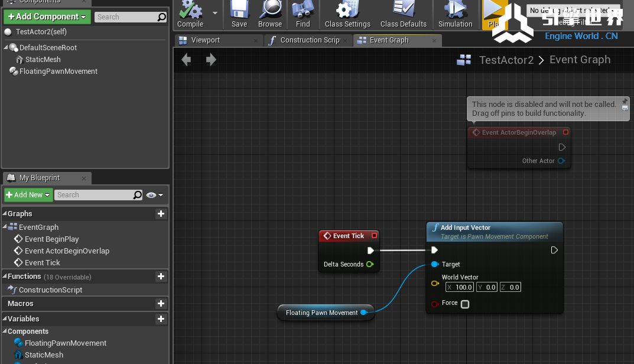Close the My Blueprint tab
This screenshot has width=634, height=364.
(84, 178)
